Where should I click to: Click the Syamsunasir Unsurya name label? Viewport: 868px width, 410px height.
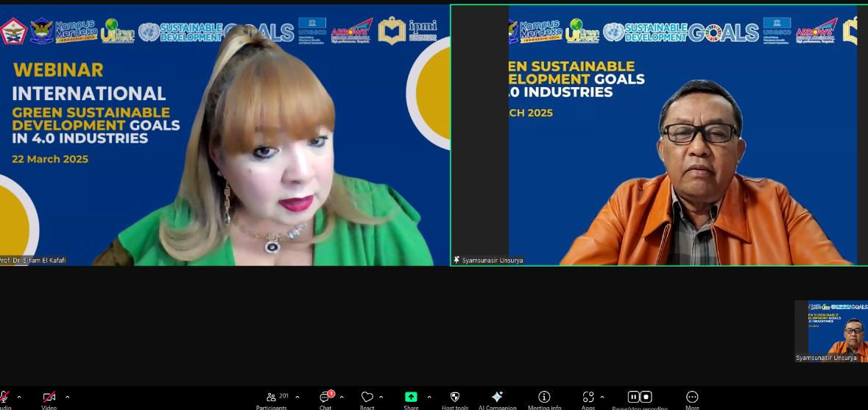pyautogui.click(x=493, y=260)
